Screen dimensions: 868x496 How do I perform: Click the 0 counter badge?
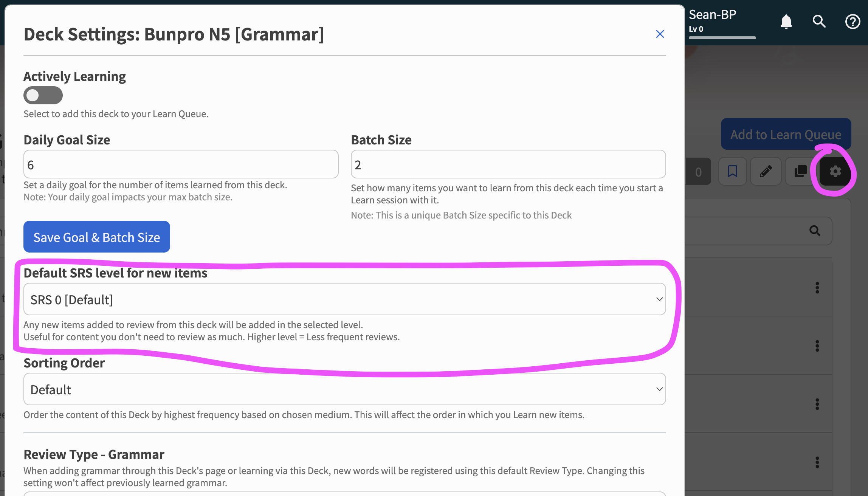pos(698,172)
